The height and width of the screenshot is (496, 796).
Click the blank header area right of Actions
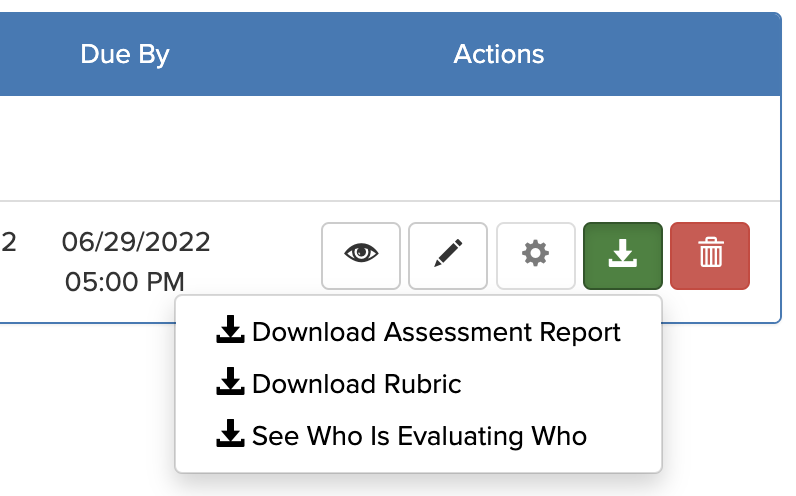point(680,54)
